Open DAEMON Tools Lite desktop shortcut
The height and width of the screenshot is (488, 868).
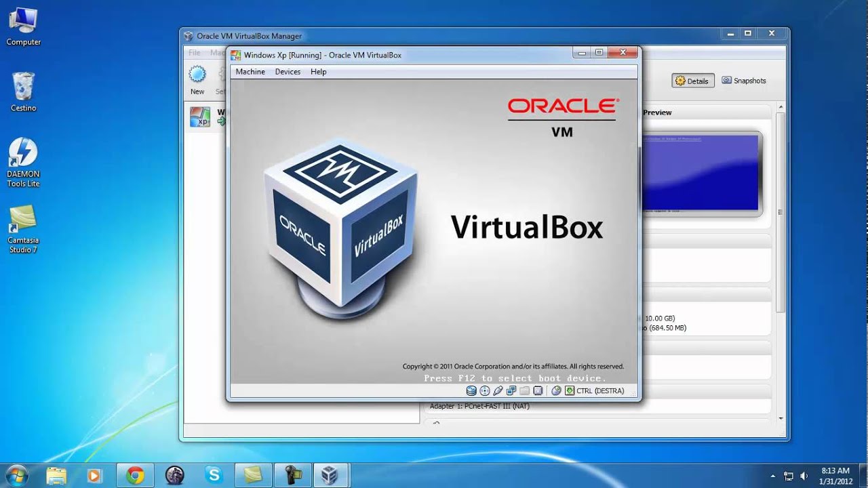pos(23,163)
